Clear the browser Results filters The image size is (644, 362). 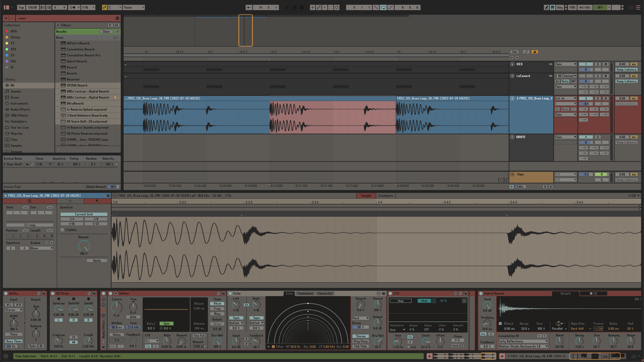point(106,31)
